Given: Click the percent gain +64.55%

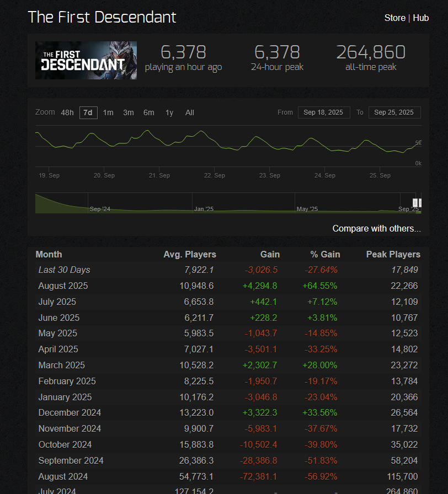Looking at the screenshot, I should (319, 286).
